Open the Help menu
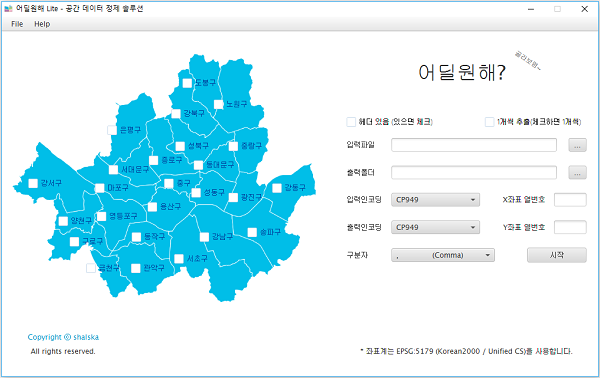The height and width of the screenshot is (378, 600). coord(42,24)
